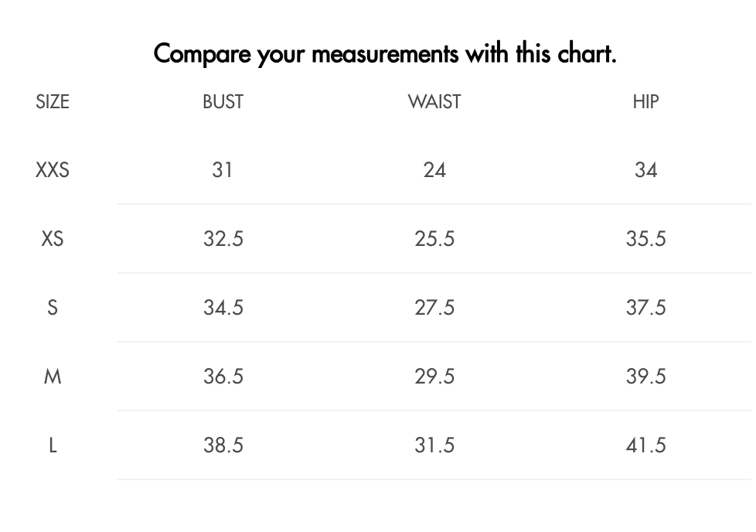756x532 pixels.
Task: Click the SIZE column header
Action: pyautogui.click(x=53, y=102)
